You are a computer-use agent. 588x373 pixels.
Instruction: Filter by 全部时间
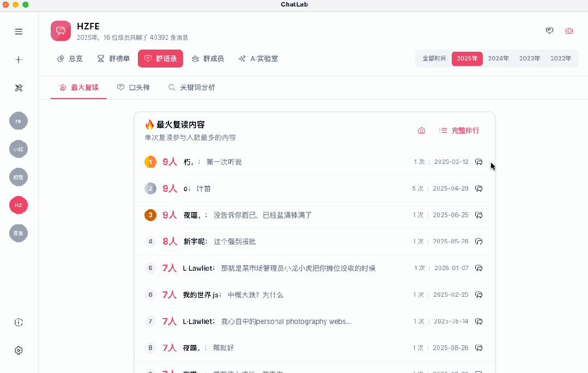434,58
